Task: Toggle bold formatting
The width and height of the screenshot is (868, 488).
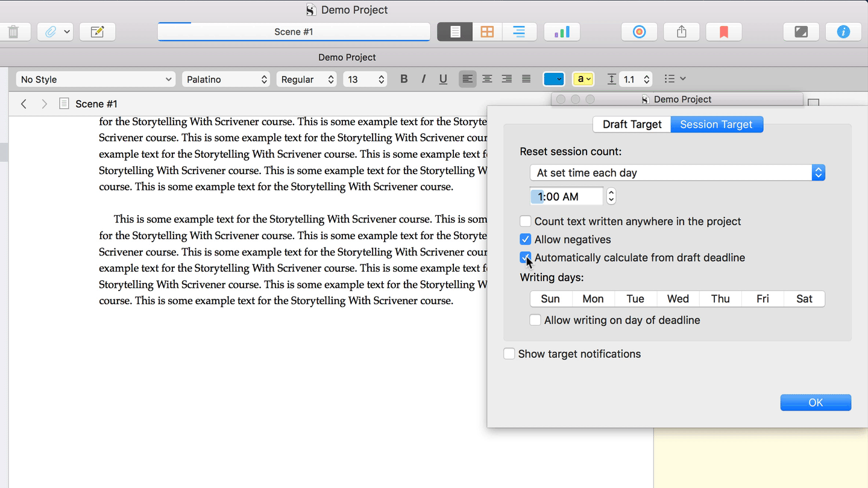Action: 404,79
